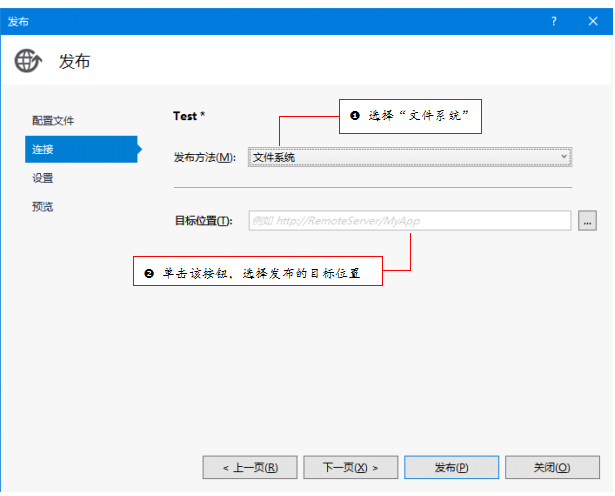Open the 配置文件 page in sidebar
Image resolution: width=615 pixels, height=496 pixels.
tap(53, 120)
